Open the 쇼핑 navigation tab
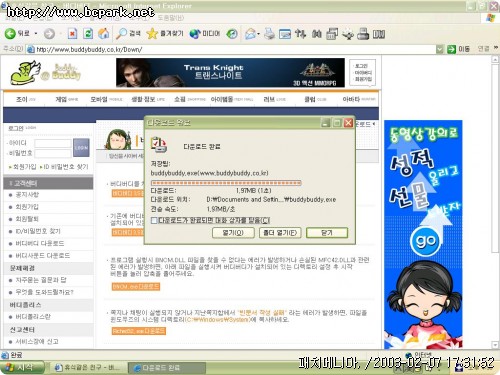The height and width of the screenshot is (375, 500). (x=190, y=99)
